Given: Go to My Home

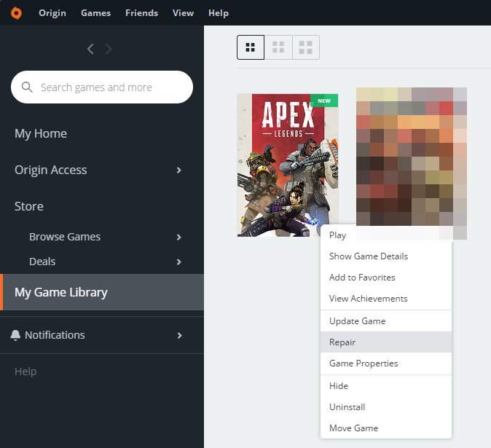Looking at the screenshot, I should pos(41,134).
